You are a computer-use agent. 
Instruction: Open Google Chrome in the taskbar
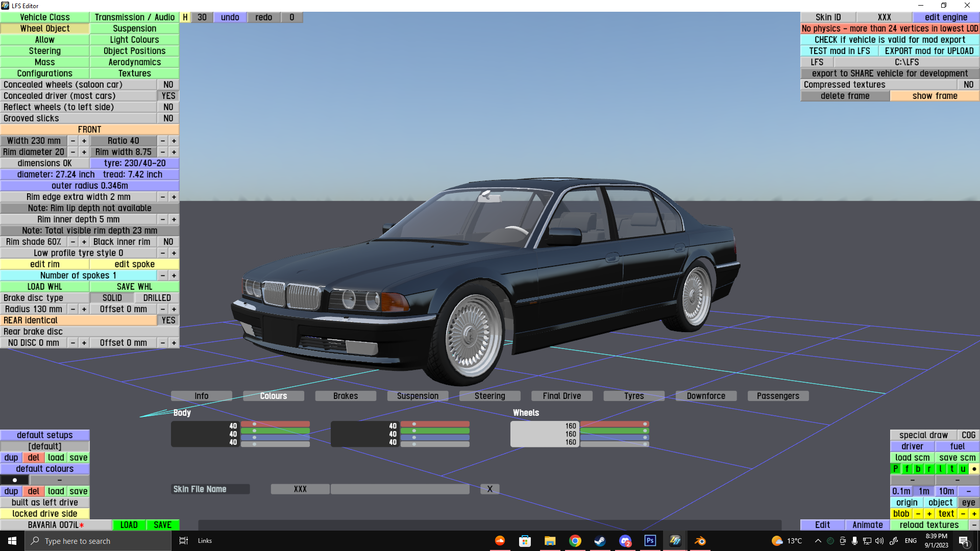tap(575, 541)
